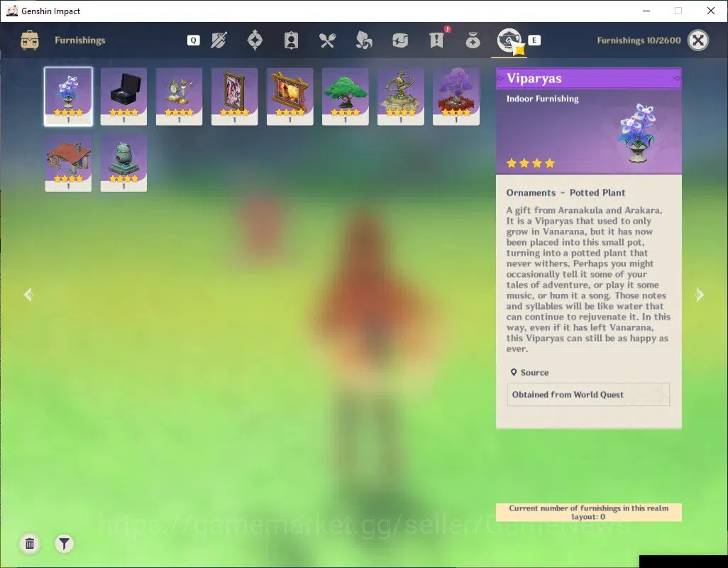Switch to the Materials tab
Screen dimensions: 728x568
point(363,40)
